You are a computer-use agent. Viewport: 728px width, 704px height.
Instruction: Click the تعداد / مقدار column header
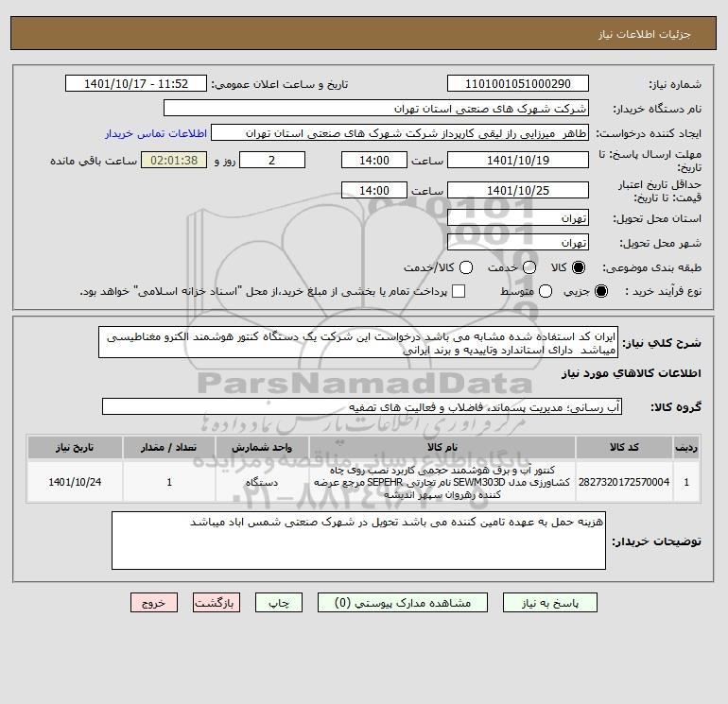click(169, 447)
